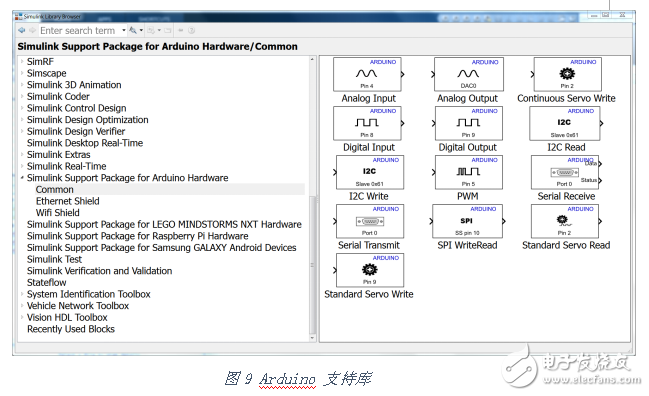Select Raspberry Pi Hardware support package

click(x=137, y=236)
